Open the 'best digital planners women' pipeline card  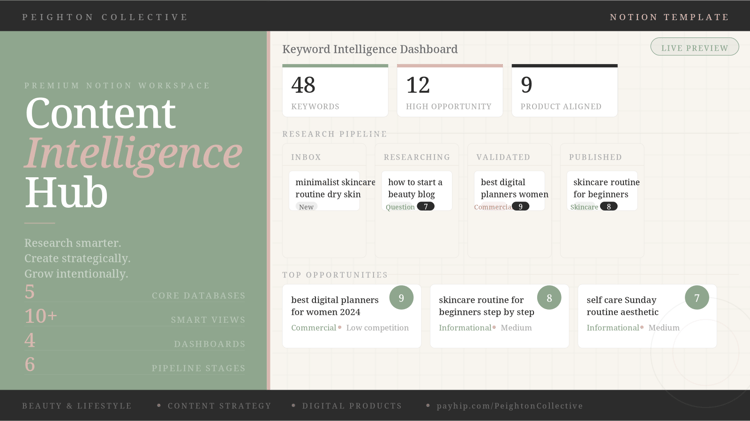(x=509, y=191)
